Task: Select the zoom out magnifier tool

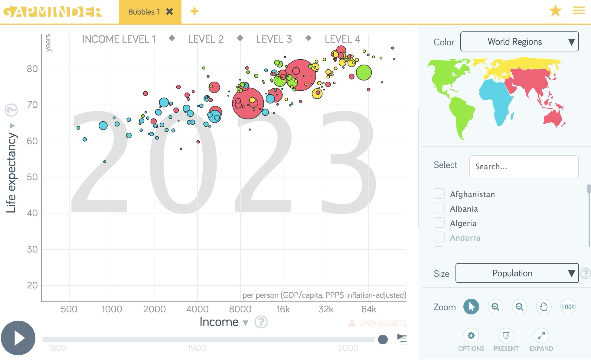Action: pyautogui.click(x=520, y=307)
